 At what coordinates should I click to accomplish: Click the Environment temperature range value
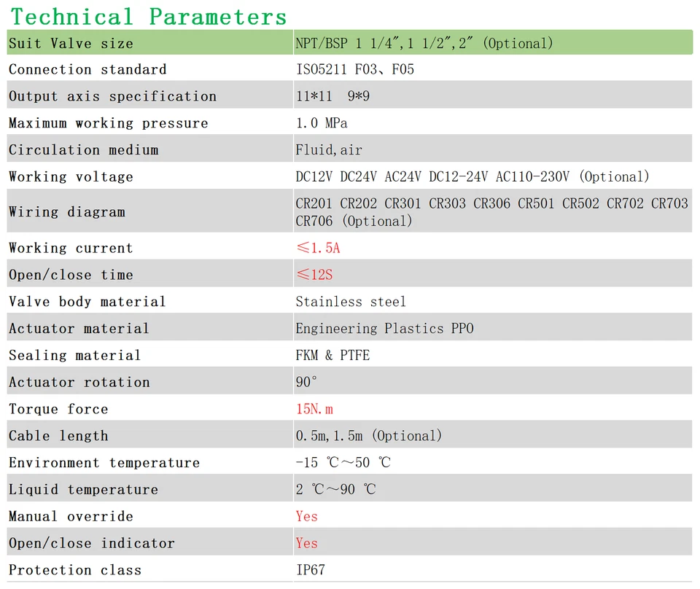click(343, 463)
